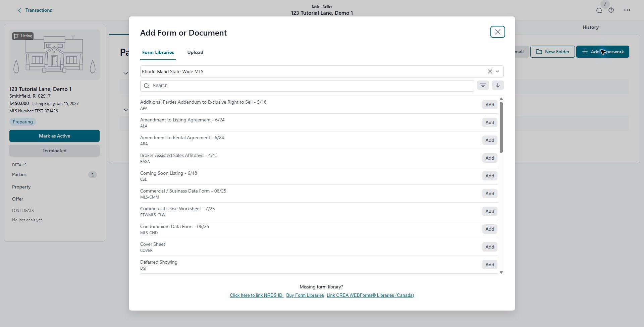Click the house listing thumbnail image
This screenshot has width=644, height=327.
(54, 55)
